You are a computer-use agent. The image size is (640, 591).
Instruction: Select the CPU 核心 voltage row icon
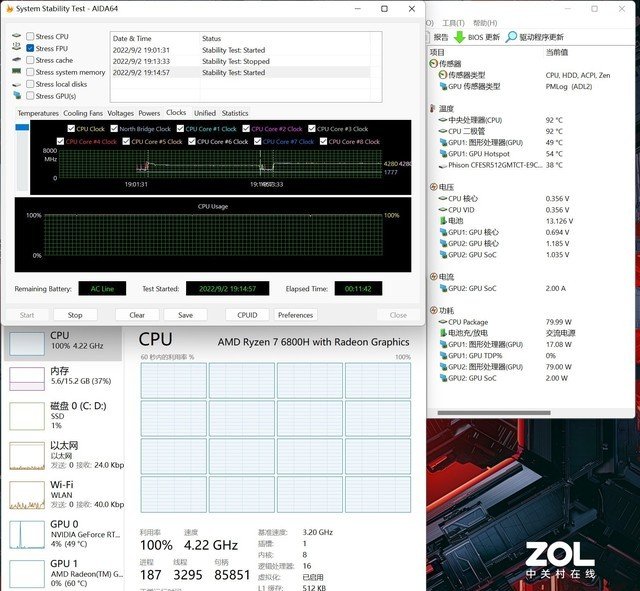tap(442, 198)
